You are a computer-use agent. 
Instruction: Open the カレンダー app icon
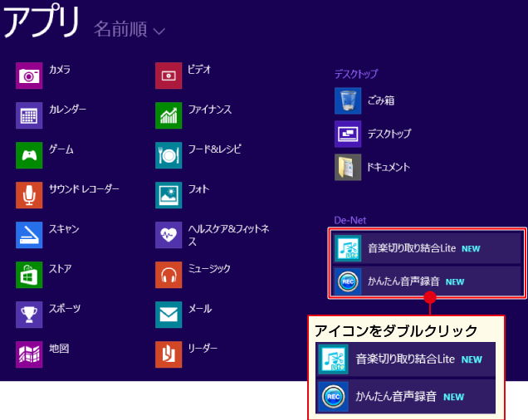tap(29, 115)
